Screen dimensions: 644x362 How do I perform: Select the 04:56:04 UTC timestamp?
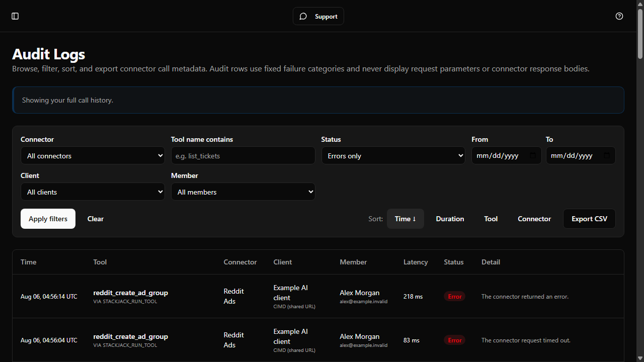pyautogui.click(x=49, y=340)
